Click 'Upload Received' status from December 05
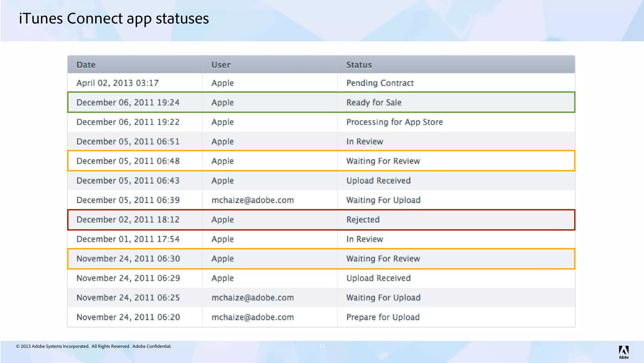The image size is (644, 363). [x=378, y=181]
